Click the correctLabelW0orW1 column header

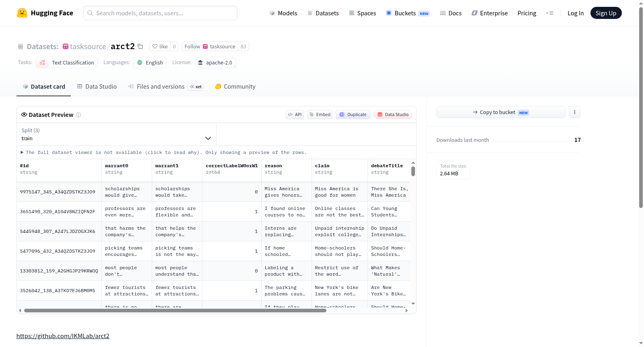232,170
